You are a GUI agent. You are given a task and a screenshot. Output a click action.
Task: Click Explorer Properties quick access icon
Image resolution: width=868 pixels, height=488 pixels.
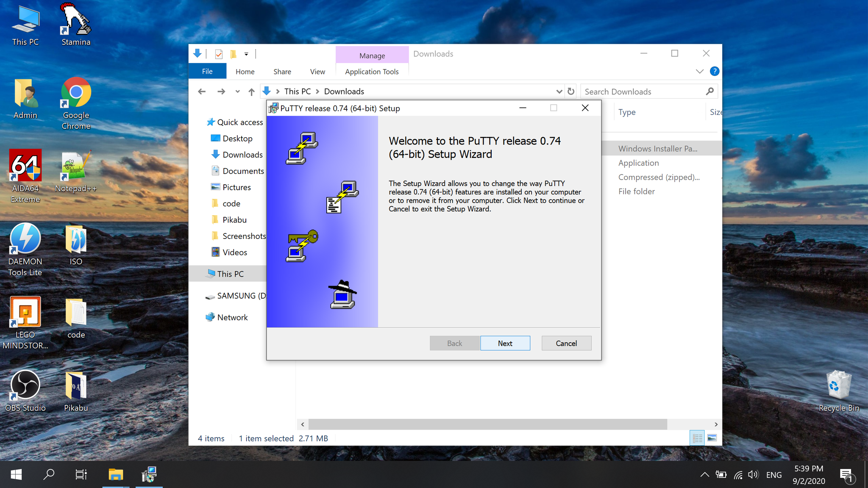click(219, 54)
